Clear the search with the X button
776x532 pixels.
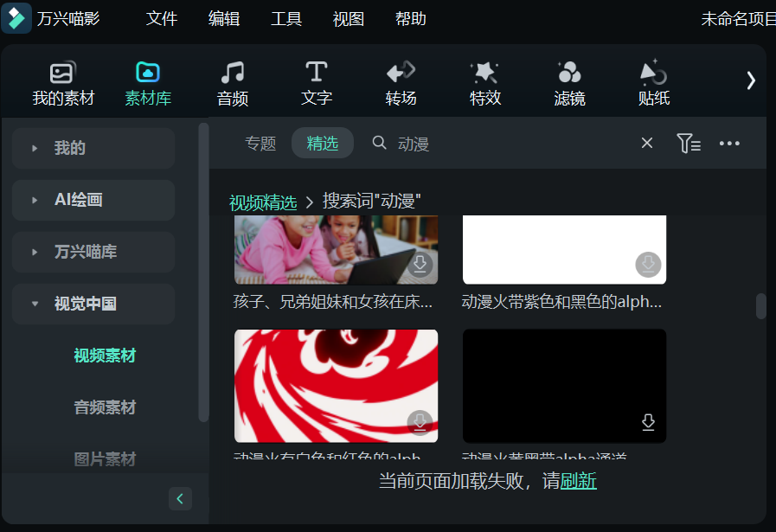tap(646, 143)
